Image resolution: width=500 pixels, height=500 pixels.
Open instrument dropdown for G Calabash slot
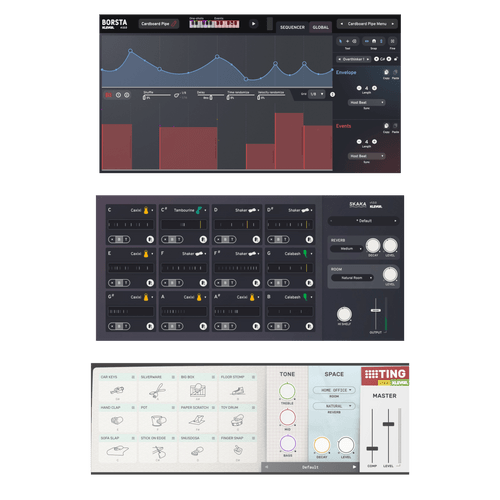(x=311, y=254)
